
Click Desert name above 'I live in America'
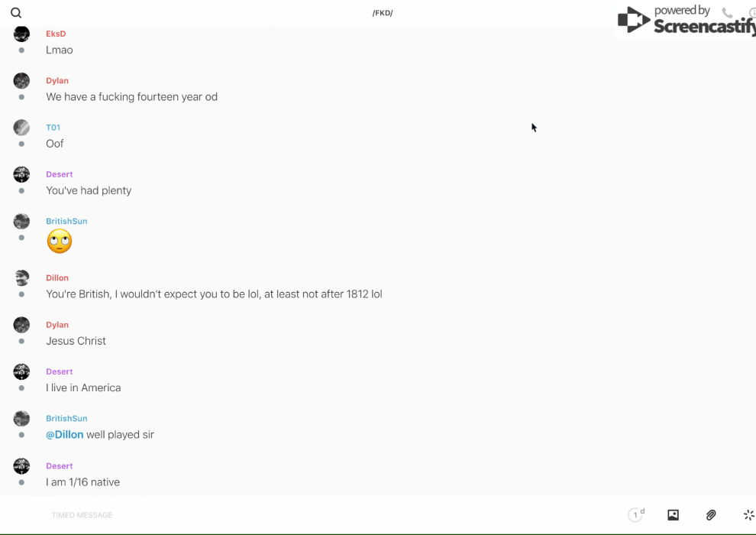tap(60, 371)
